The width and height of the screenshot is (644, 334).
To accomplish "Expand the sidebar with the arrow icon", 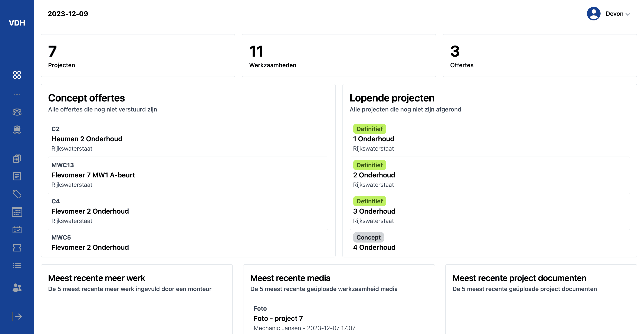I will [17, 317].
